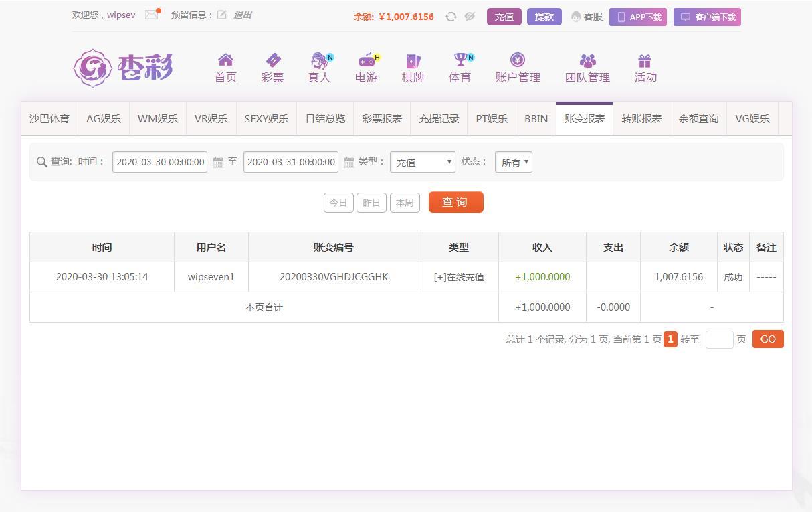This screenshot has width=812, height=512.
Task: Switch to the 余额查询 tab
Action: (698, 118)
